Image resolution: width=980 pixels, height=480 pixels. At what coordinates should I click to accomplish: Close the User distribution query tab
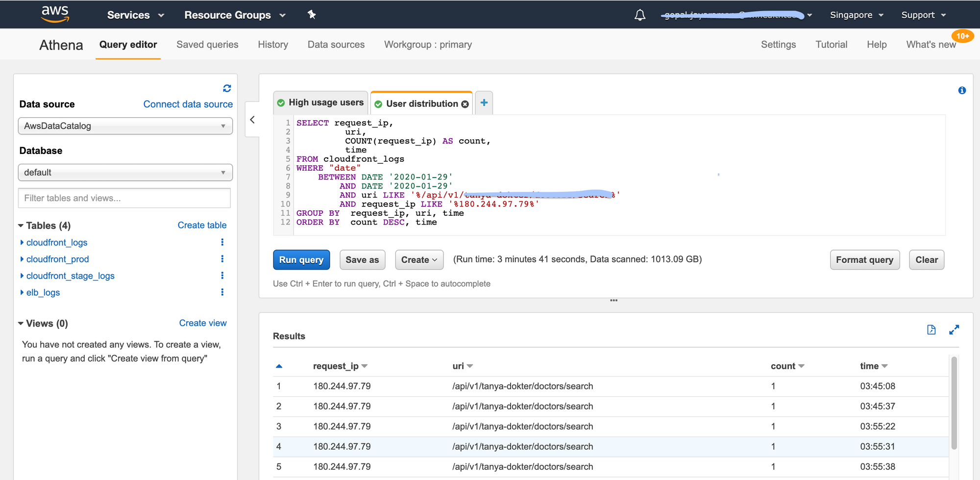(465, 104)
